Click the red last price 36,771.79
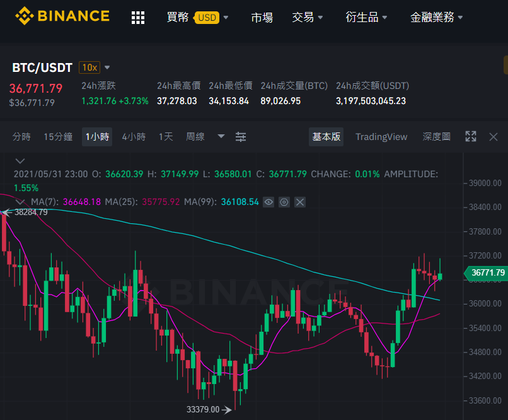The image size is (508, 420). click(x=36, y=88)
